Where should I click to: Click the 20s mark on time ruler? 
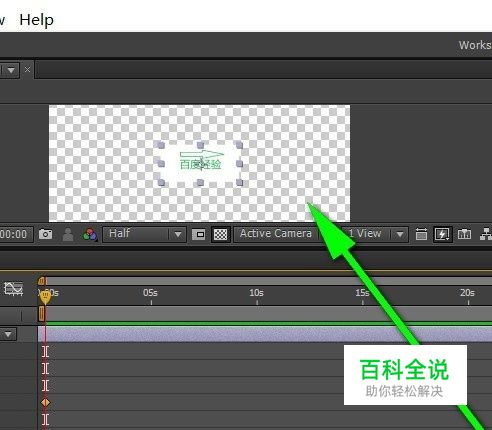pyautogui.click(x=467, y=293)
